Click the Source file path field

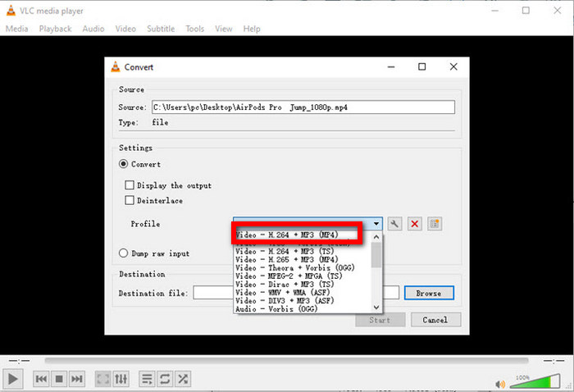coord(303,107)
